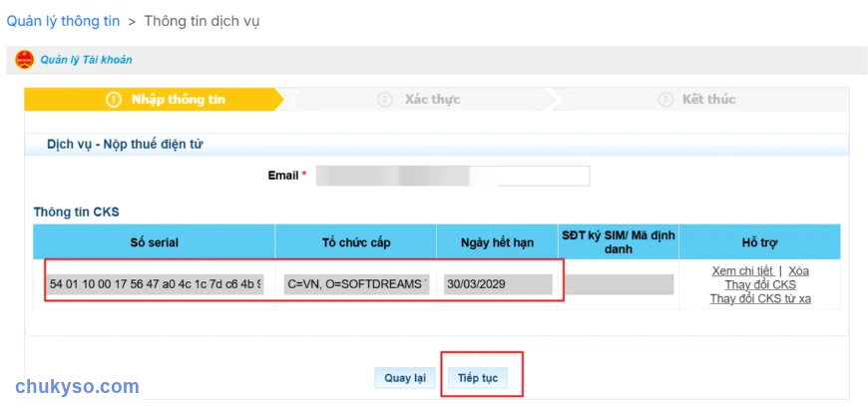Click the Thay đổi CKS từ xa link
Viewport: 868px width, 408px height.
click(760, 299)
